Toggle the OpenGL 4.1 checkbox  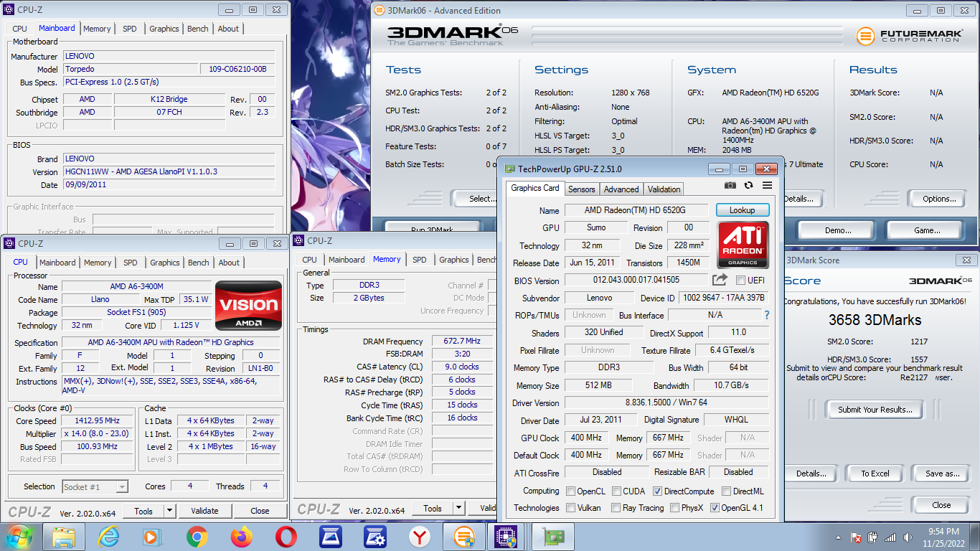[x=715, y=508]
